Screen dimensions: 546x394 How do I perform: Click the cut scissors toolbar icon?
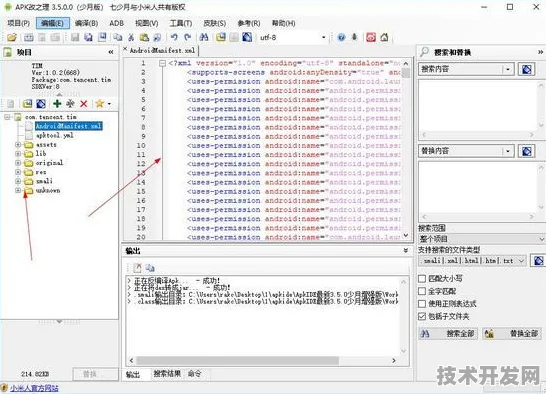click(131, 37)
